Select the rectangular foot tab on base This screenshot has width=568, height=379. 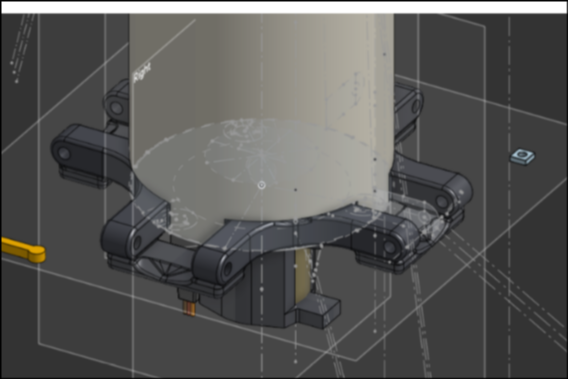pos(318,312)
